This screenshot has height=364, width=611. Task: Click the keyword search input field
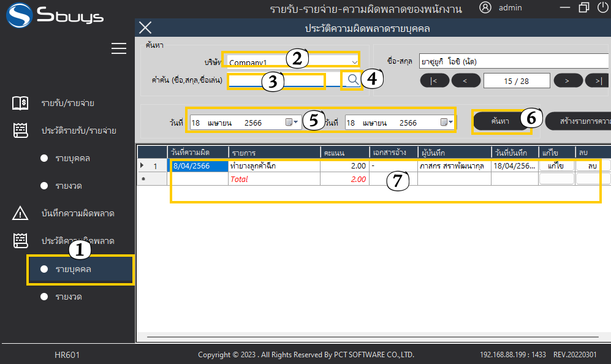[x=276, y=80]
